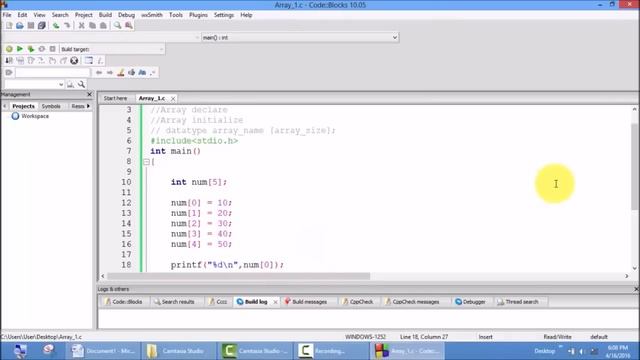Click the editor horizontal scrollbar thumb
The height and width of the screenshot is (360, 640).
(239, 276)
